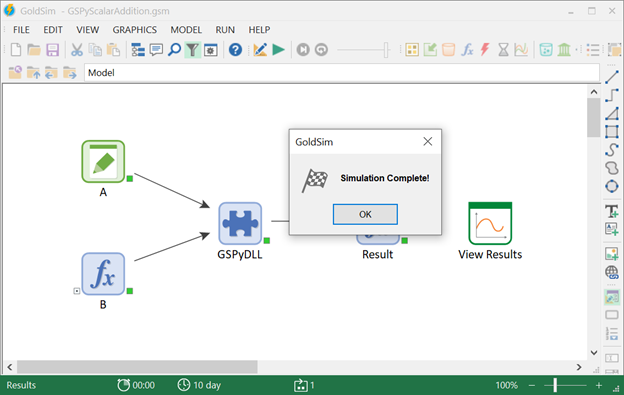Click element A's green output port
Screen dimensions: 624x395
130,179
